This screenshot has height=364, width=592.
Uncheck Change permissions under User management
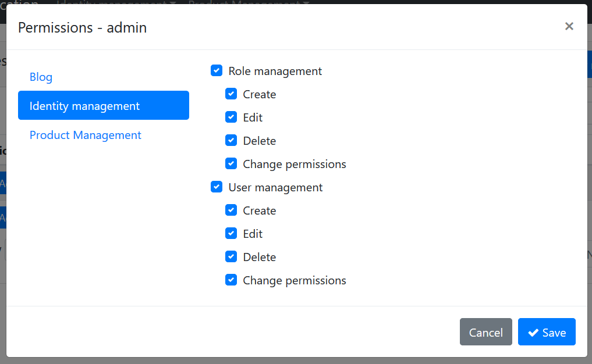click(x=231, y=280)
